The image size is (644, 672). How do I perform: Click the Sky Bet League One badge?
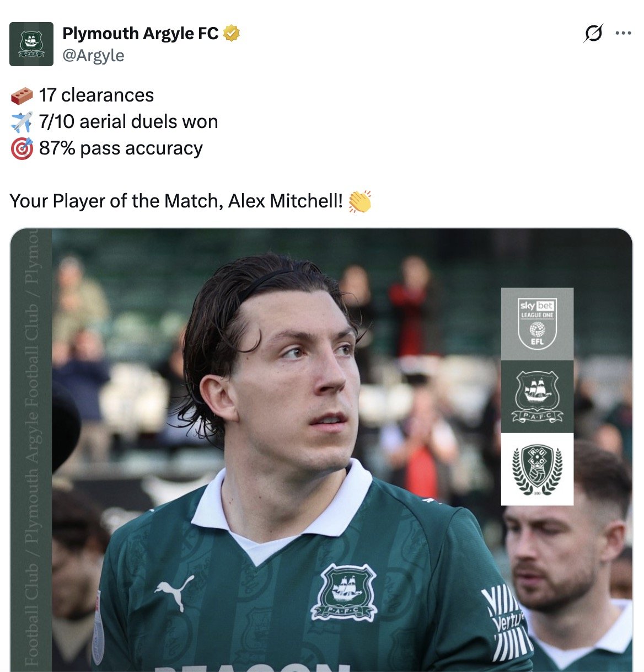coord(537,324)
